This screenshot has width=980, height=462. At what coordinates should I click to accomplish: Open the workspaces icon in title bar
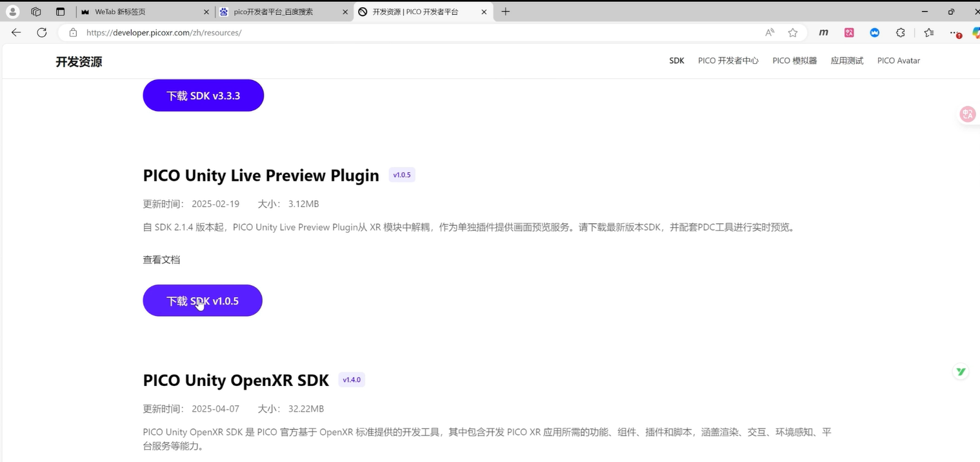pyautogui.click(x=36, y=12)
